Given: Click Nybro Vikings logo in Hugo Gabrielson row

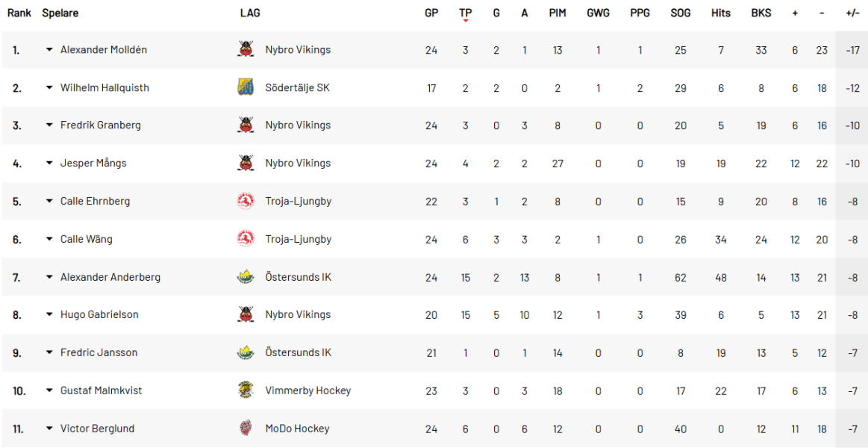Looking at the screenshot, I should [246, 314].
